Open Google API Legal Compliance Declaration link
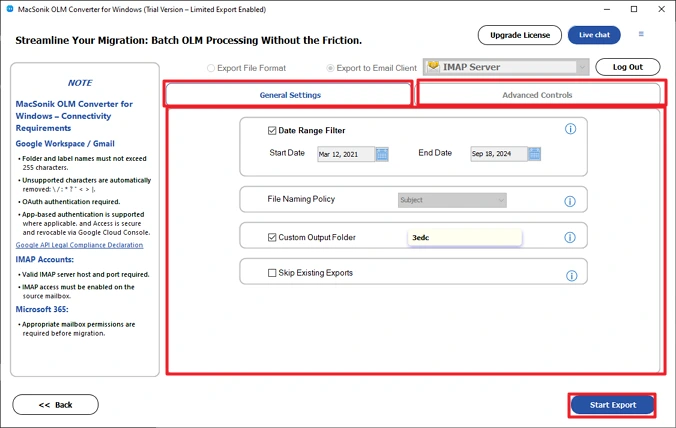 79,245
